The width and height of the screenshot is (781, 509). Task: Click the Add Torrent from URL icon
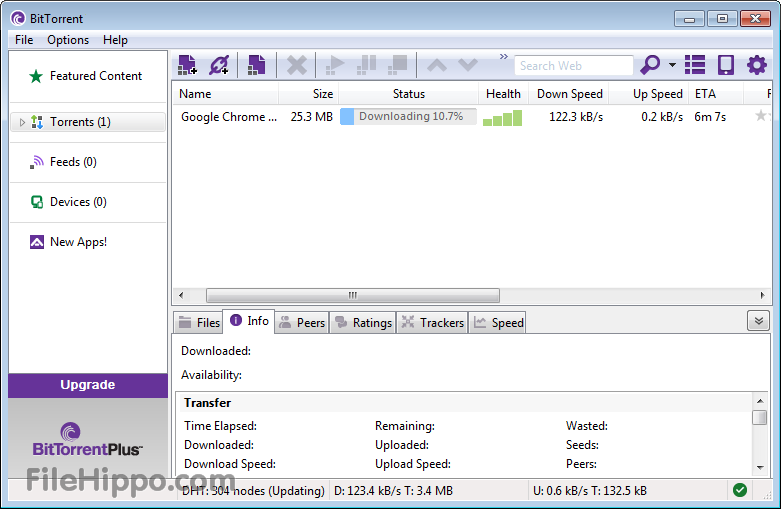click(x=219, y=65)
